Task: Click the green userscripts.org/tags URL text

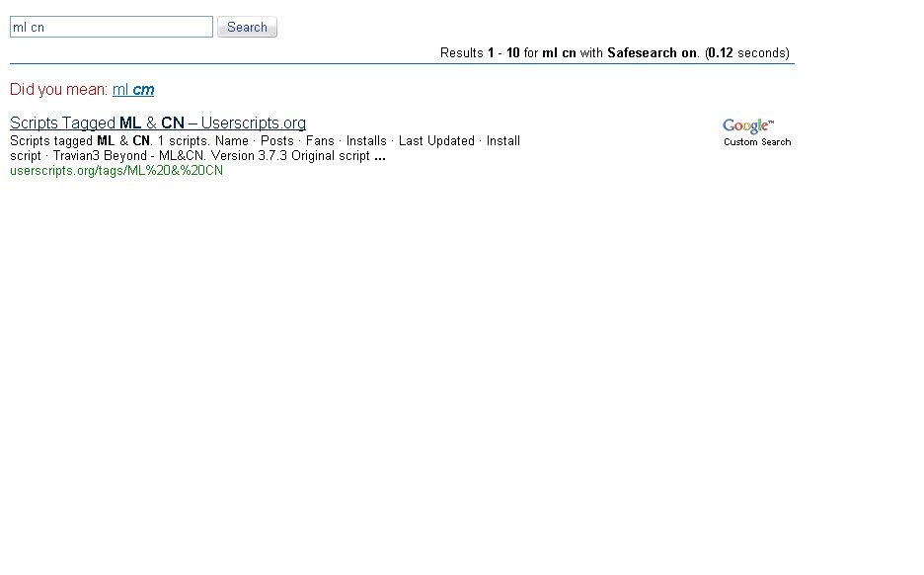Action: pyautogui.click(x=116, y=171)
